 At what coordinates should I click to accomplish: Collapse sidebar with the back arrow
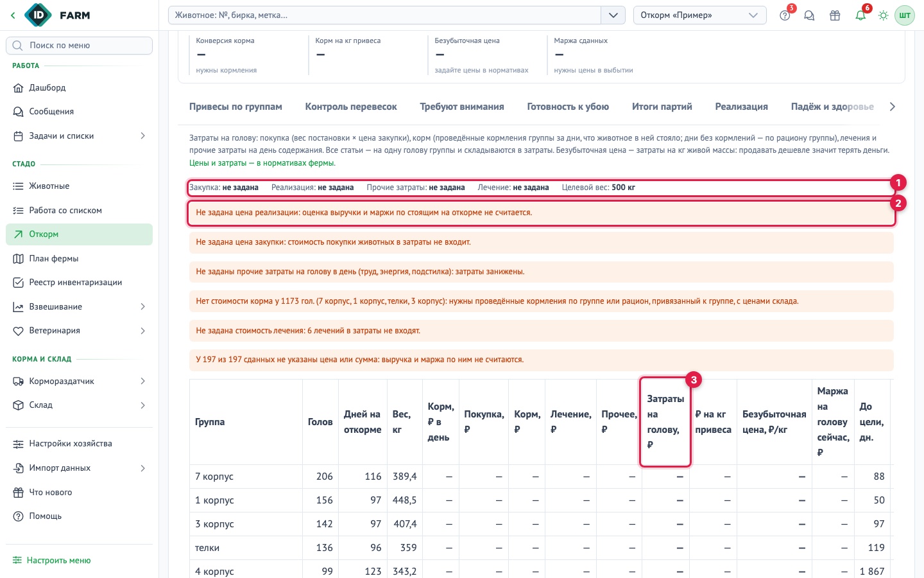13,15
